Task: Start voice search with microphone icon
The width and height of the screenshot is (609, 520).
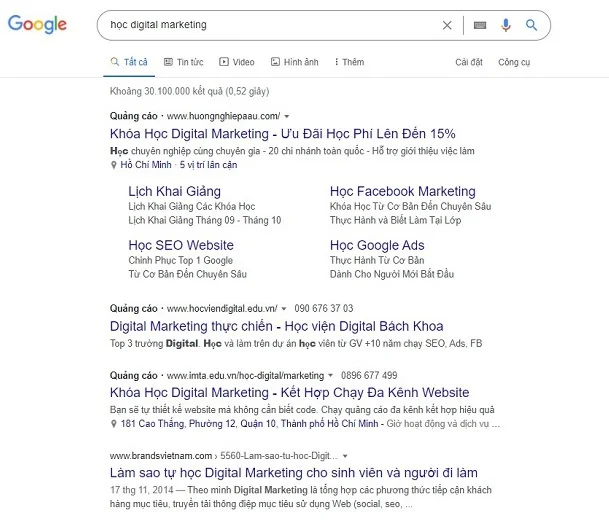Action: click(x=506, y=25)
